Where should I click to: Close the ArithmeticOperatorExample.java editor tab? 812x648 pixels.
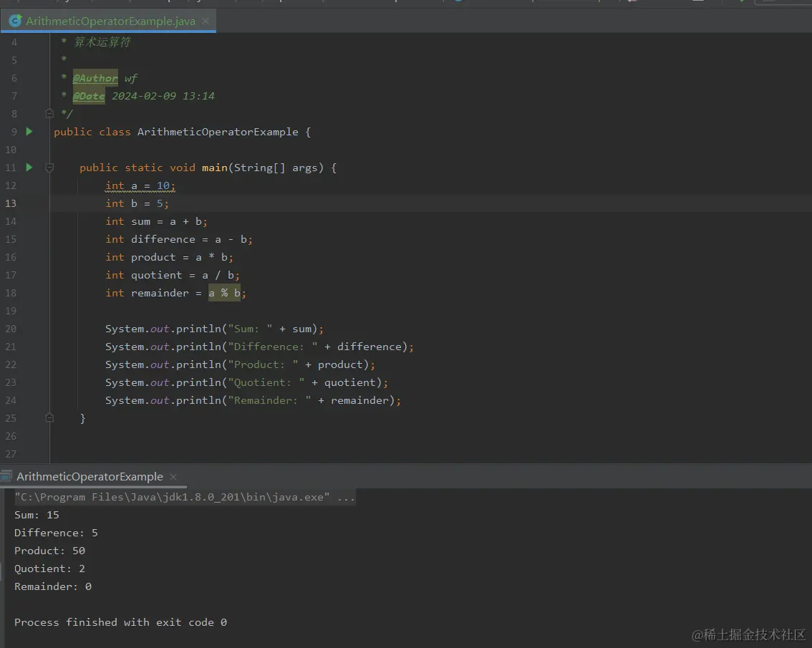pos(206,21)
